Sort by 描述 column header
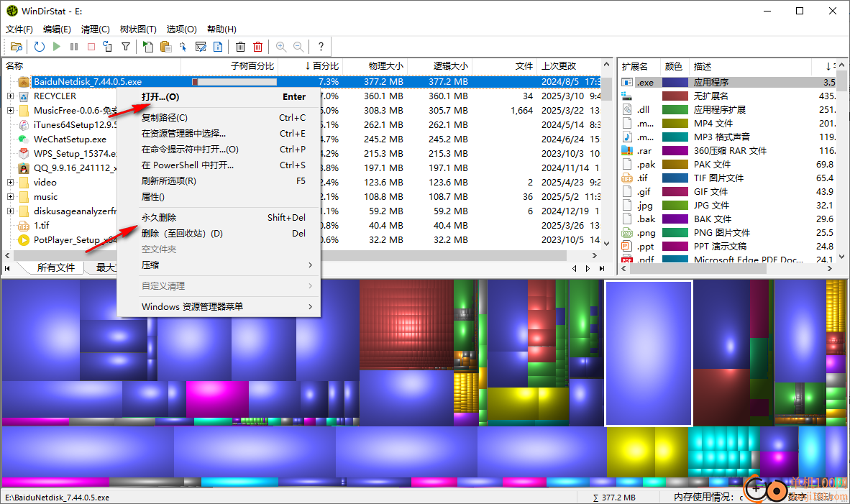 pos(750,66)
